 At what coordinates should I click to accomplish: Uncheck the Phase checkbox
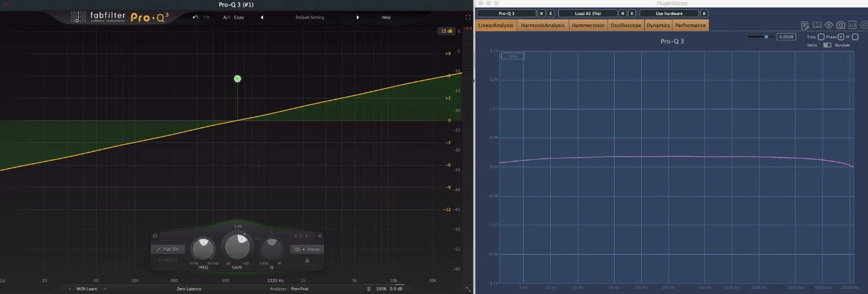click(x=841, y=37)
